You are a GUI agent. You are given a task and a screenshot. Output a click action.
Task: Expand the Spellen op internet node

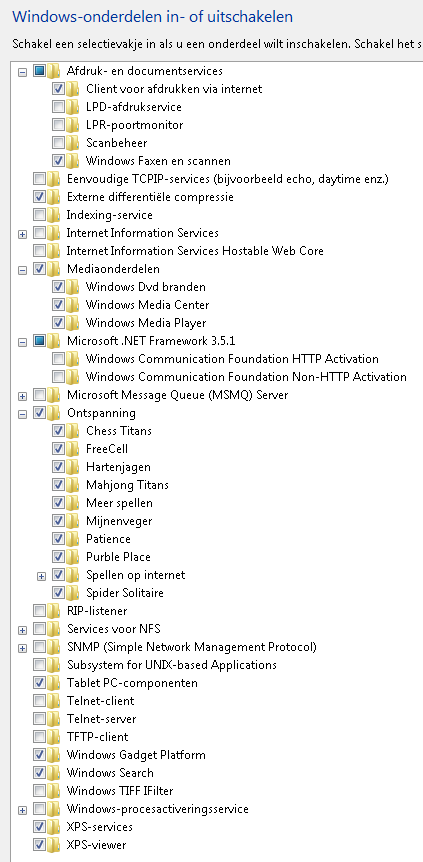pyautogui.click(x=41, y=576)
